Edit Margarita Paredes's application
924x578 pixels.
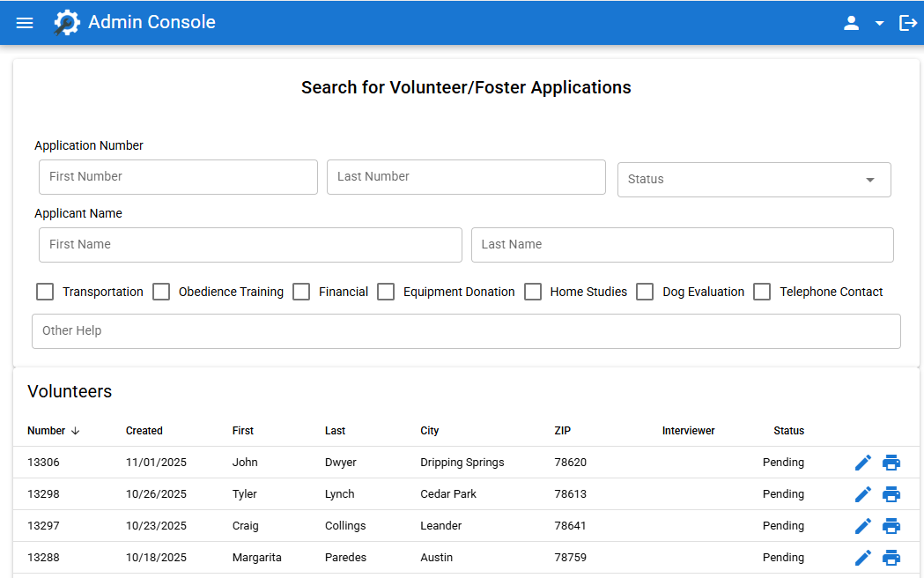tap(862, 557)
